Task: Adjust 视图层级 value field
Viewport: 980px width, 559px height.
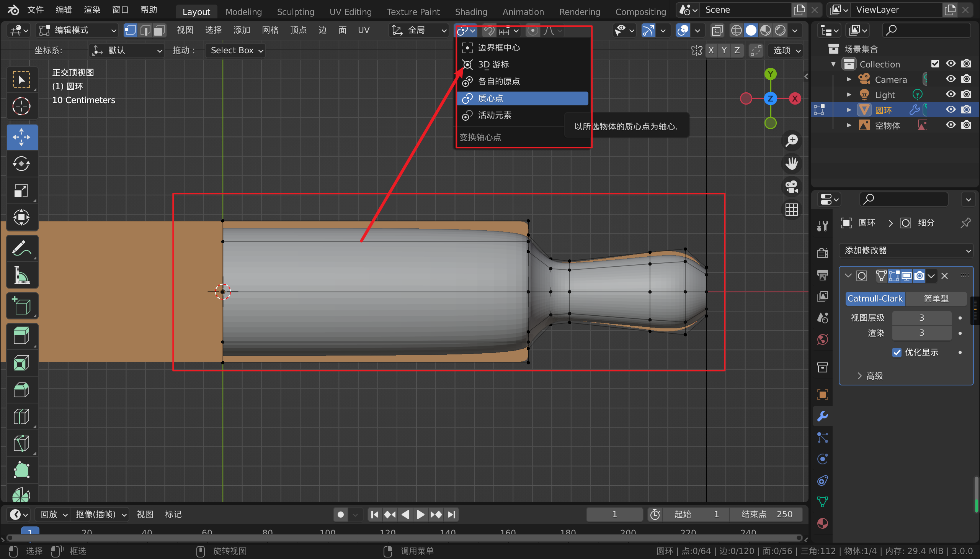Action: click(921, 318)
